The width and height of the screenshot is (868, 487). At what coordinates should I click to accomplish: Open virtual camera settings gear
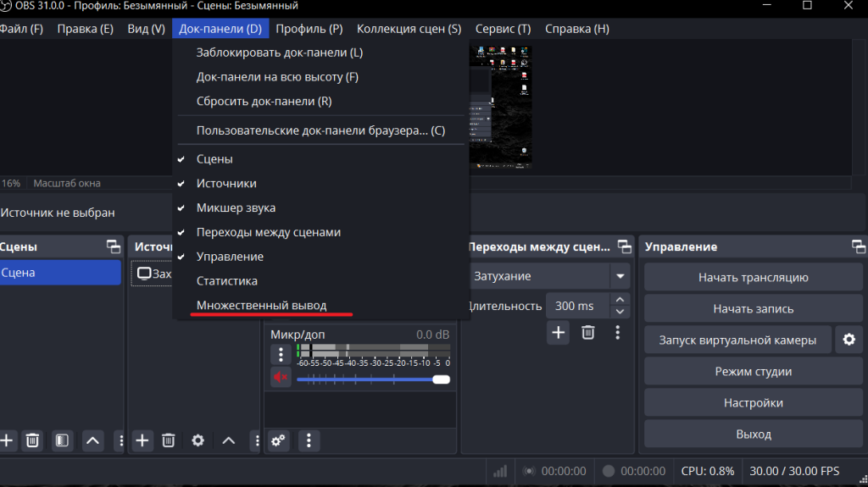tap(849, 340)
